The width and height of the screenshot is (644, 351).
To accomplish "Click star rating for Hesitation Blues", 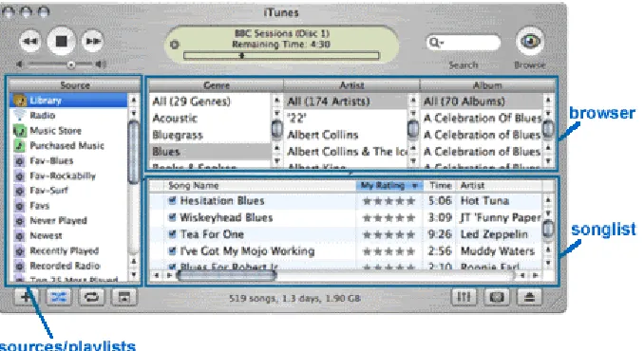I will point(388,201).
